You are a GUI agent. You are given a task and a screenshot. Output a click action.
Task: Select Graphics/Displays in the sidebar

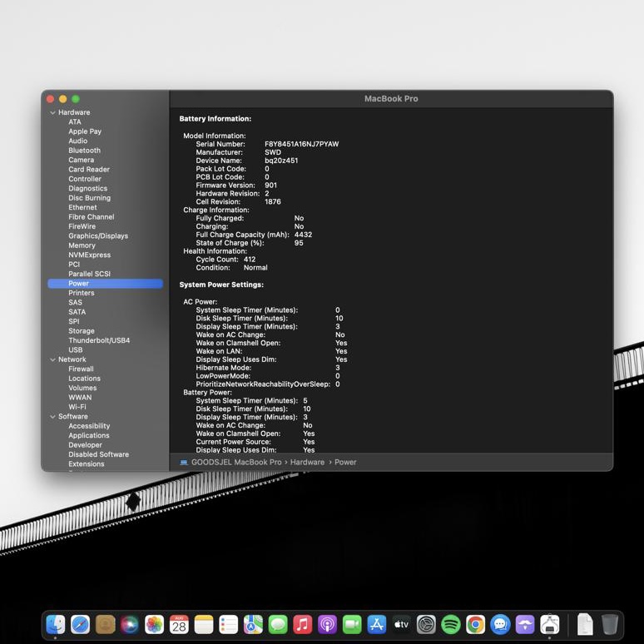(x=98, y=236)
